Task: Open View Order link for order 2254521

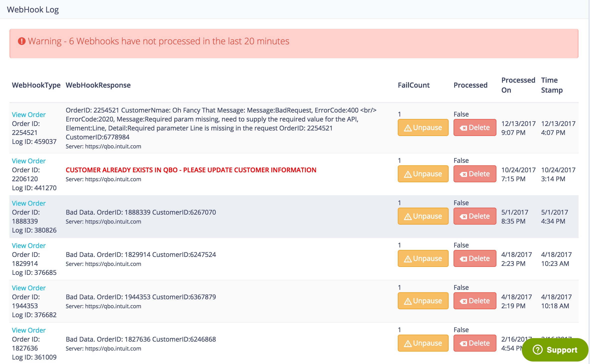Action: point(29,115)
